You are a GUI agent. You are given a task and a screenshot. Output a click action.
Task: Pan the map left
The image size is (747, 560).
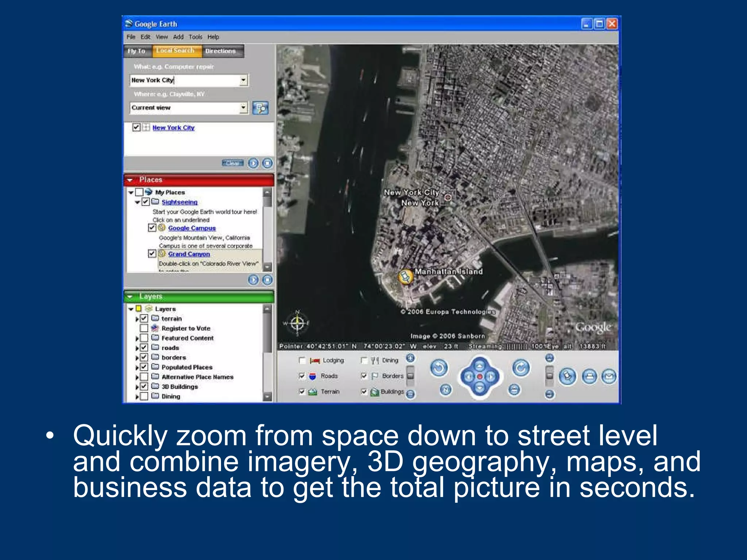pyautogui.click(x=469, y=377)
